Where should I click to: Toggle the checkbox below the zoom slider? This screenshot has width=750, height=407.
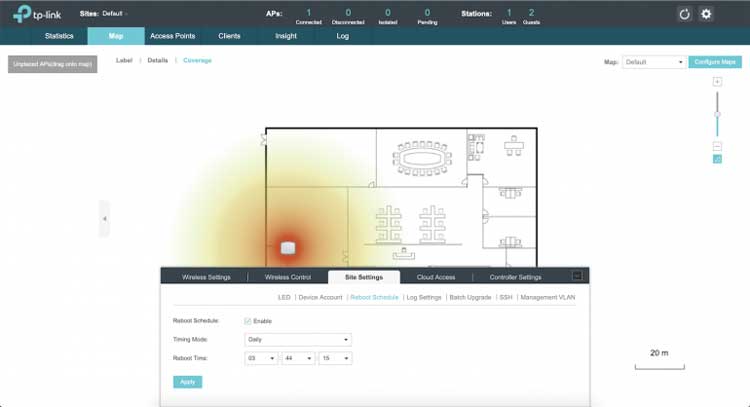(717, 159)
